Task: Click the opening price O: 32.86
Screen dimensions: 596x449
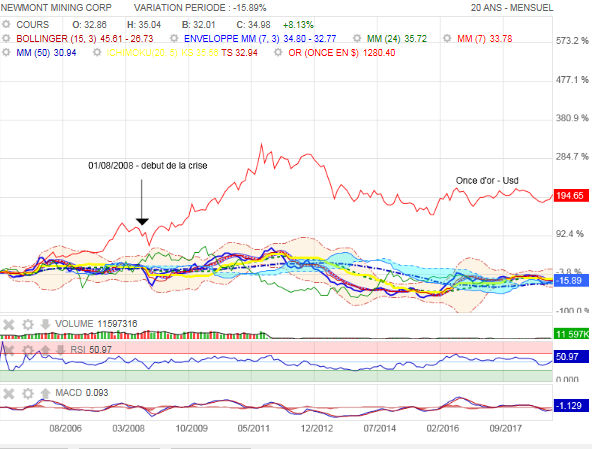Action: (x=89, y=25)
